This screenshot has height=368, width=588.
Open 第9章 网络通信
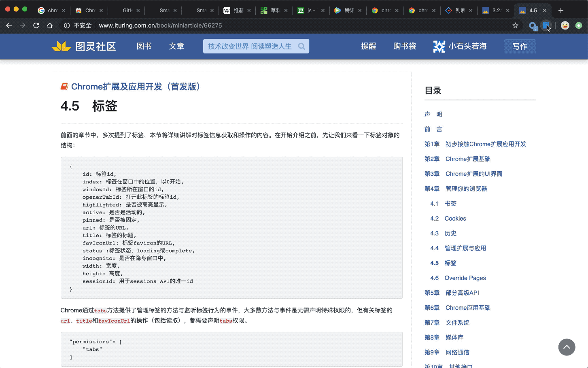coord(447,352)
